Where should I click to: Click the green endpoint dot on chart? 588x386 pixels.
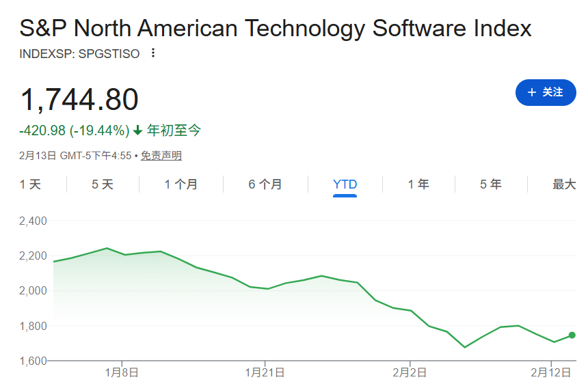572,335
